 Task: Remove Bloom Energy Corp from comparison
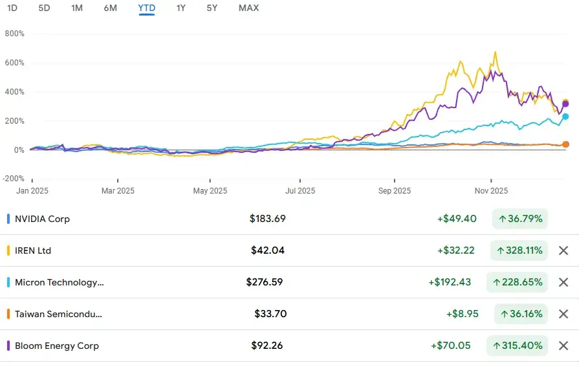coord(563,346)
